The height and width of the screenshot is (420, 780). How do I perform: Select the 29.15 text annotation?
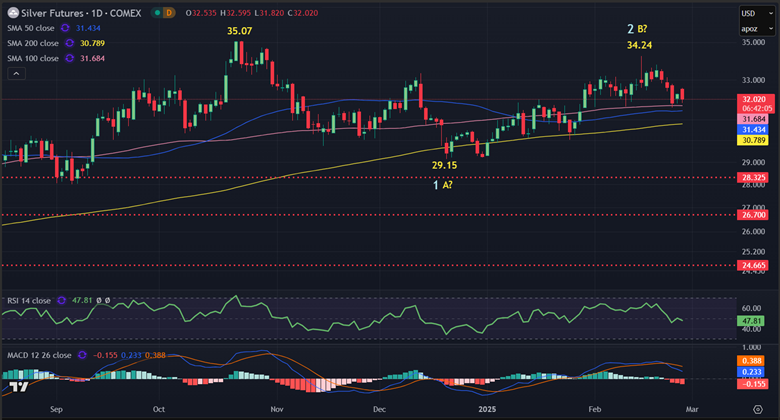point(444,165)
